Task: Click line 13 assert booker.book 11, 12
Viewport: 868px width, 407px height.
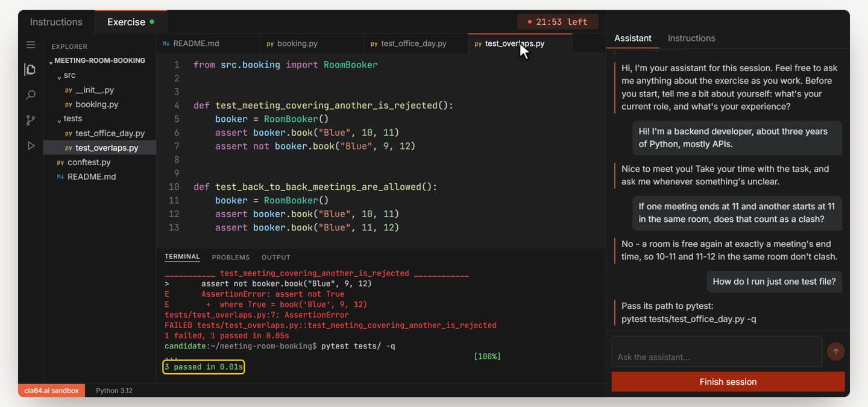Action: (307, 227)
